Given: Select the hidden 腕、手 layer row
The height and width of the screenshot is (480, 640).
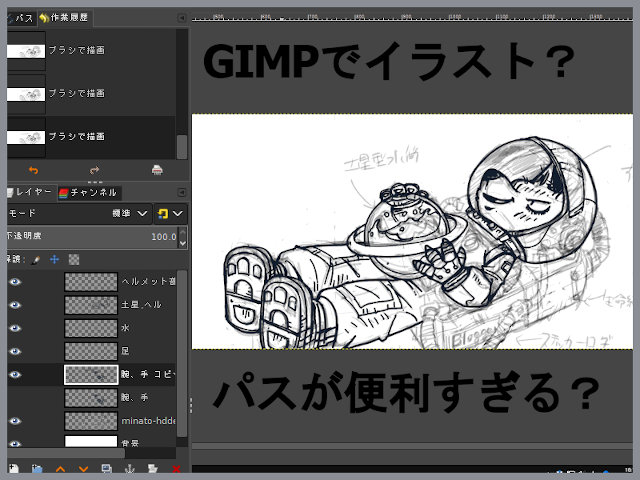Looking at the screenshot, I should (91, 398).
